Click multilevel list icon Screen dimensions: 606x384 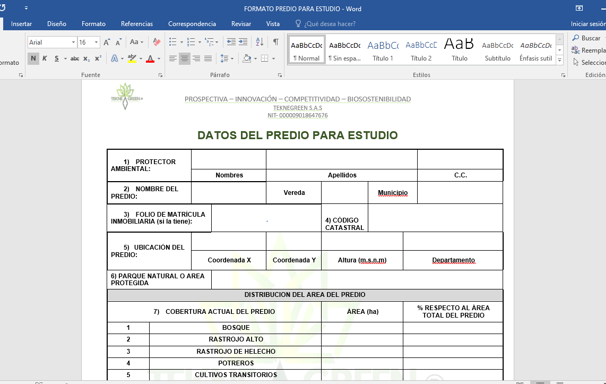209,42
